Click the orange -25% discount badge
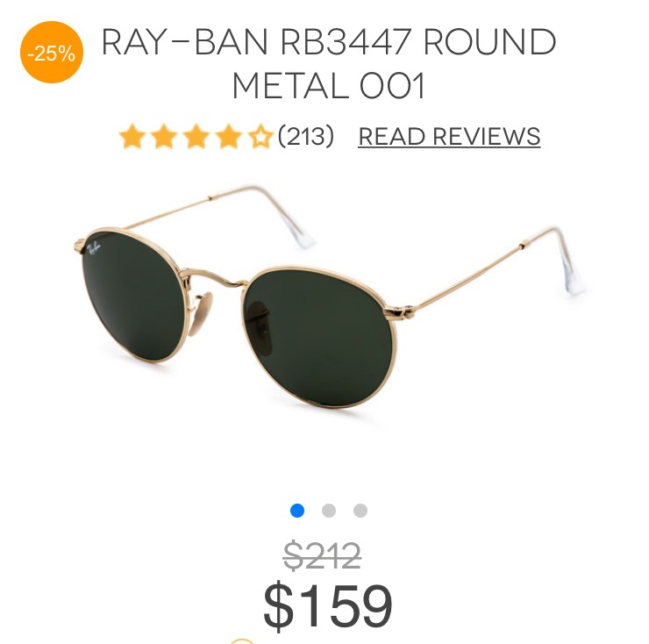The image size is (649, 644). pos(52,52)
